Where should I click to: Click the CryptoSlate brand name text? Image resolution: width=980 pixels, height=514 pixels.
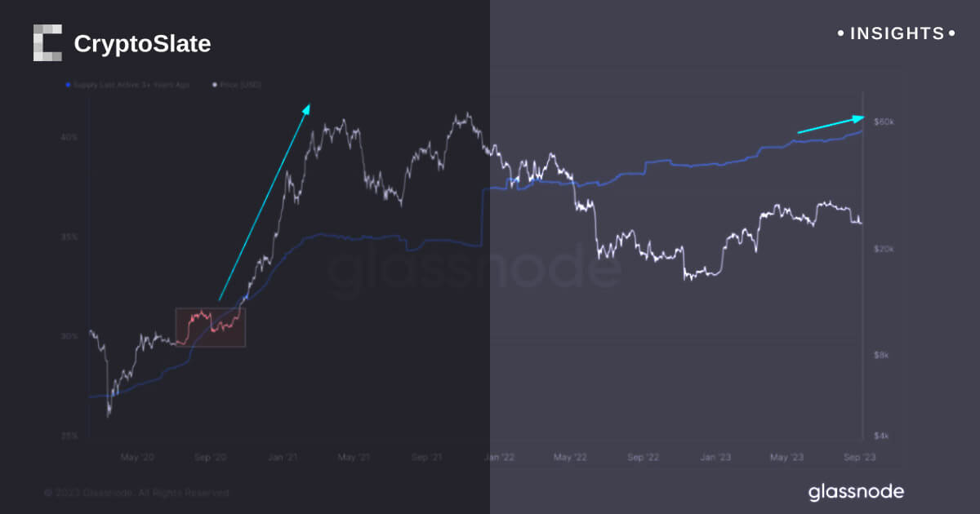click(142, 44)
